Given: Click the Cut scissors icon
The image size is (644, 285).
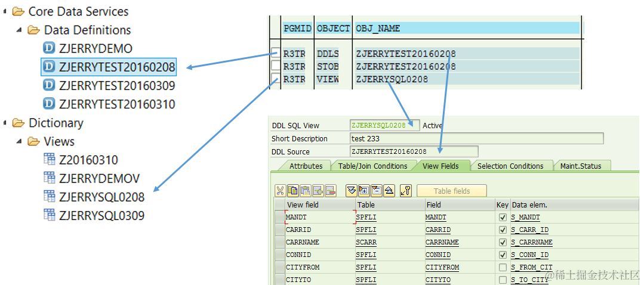Looking at the screenshot, I should [280, 190].
